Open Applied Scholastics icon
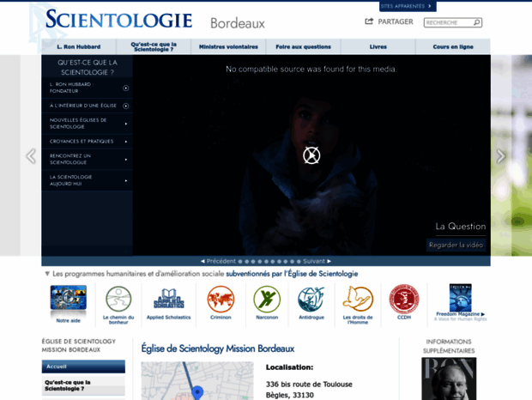 coord(169,299)
